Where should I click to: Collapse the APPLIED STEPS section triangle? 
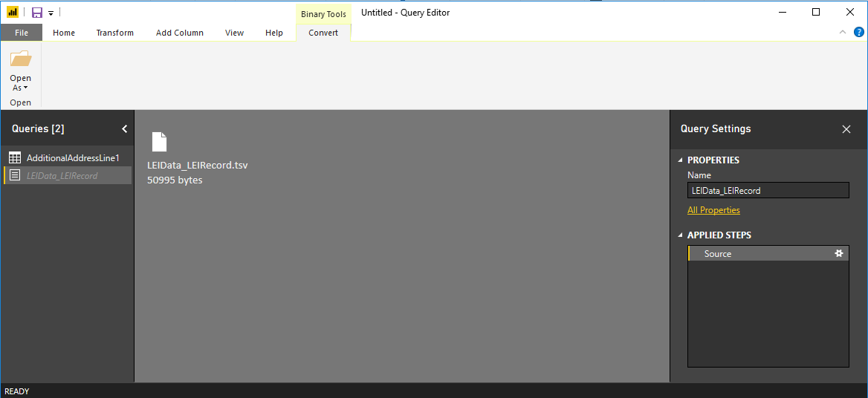point(680,235)
